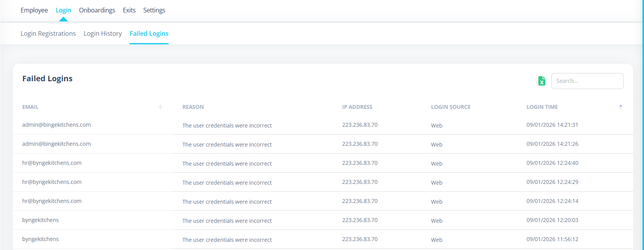The height and width of the screenshot is (250, 644).
Task: Click the LOGIN SOURCE column header
Action: (451, 107)
